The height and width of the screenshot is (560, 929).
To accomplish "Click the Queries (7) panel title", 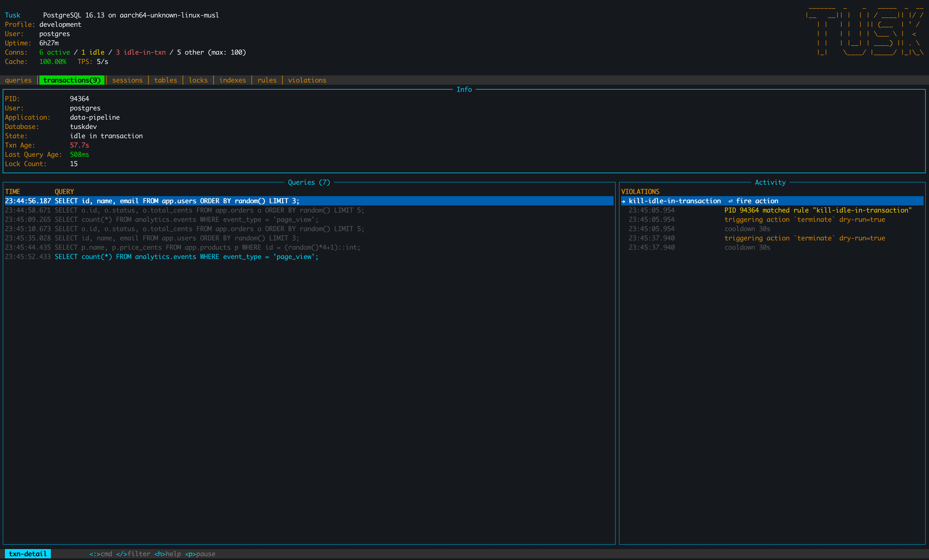I will tap(309, 182).
